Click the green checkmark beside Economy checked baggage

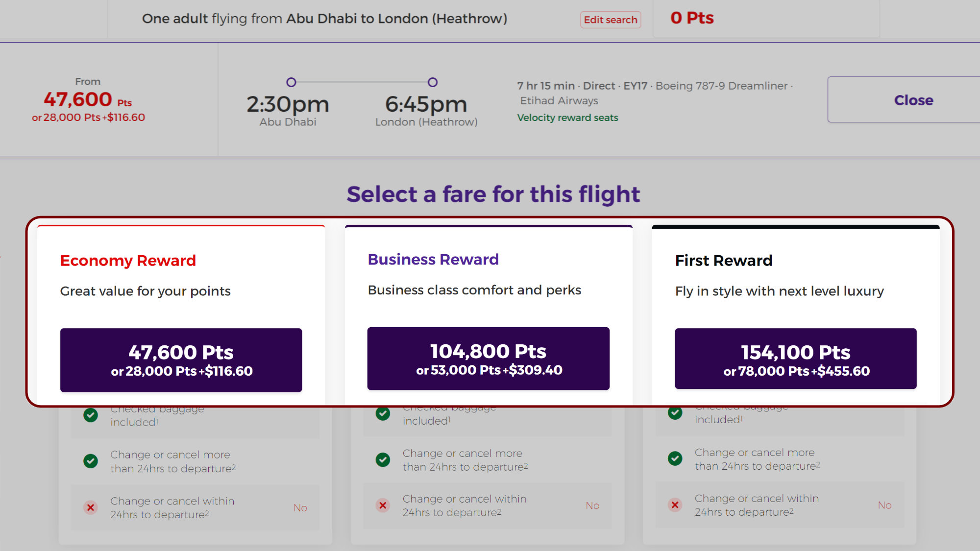click(x=91, y=414)
